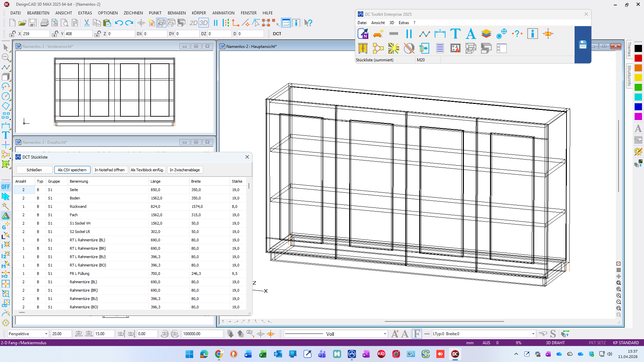This screenshot has height=362, width=644.
Task: Toggle 2D mode button
Action: [193, 23]
